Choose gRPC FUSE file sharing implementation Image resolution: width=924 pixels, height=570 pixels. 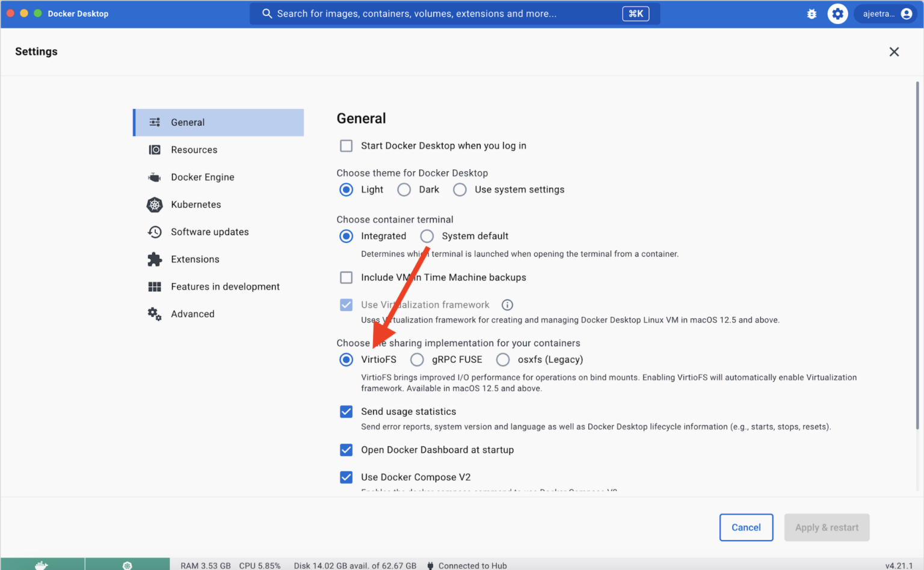coord(417,359)
